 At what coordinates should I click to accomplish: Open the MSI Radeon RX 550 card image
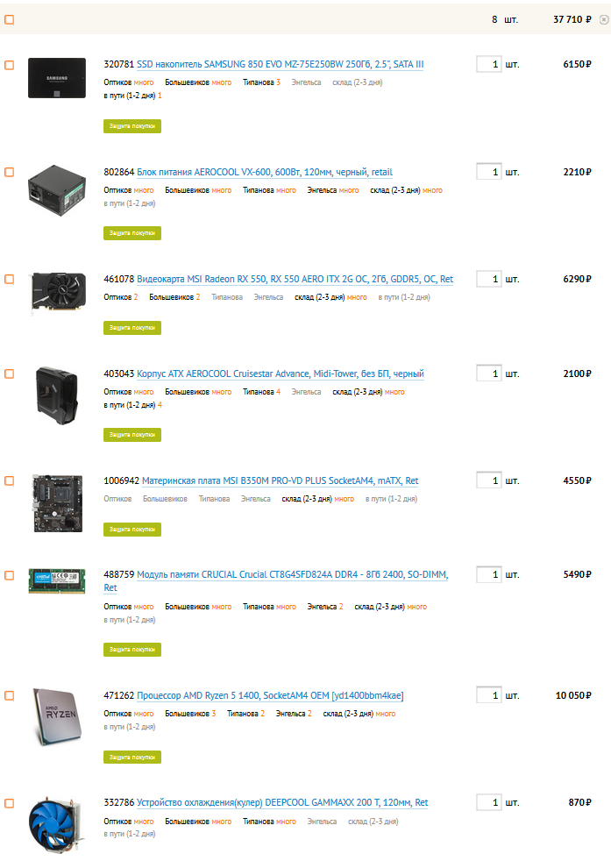tap(58, 293)
